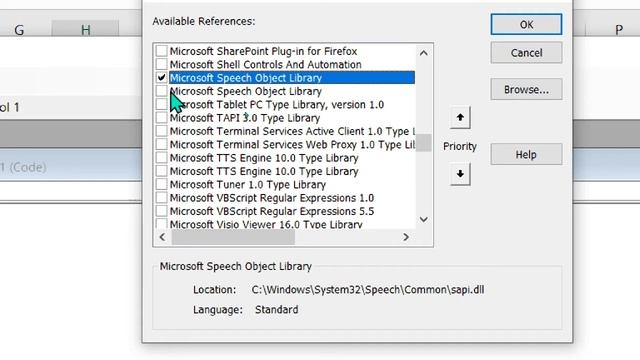The image size is (640, 360).
Task: Move reference down with Priority down arrow
Action: coord(460,174)
